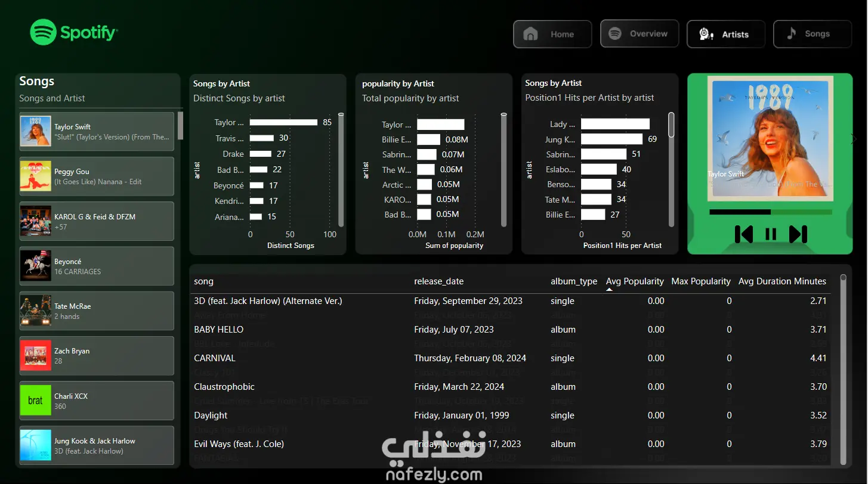Click the 'Songs and Artist' panel subtitle

click(52, 98)
